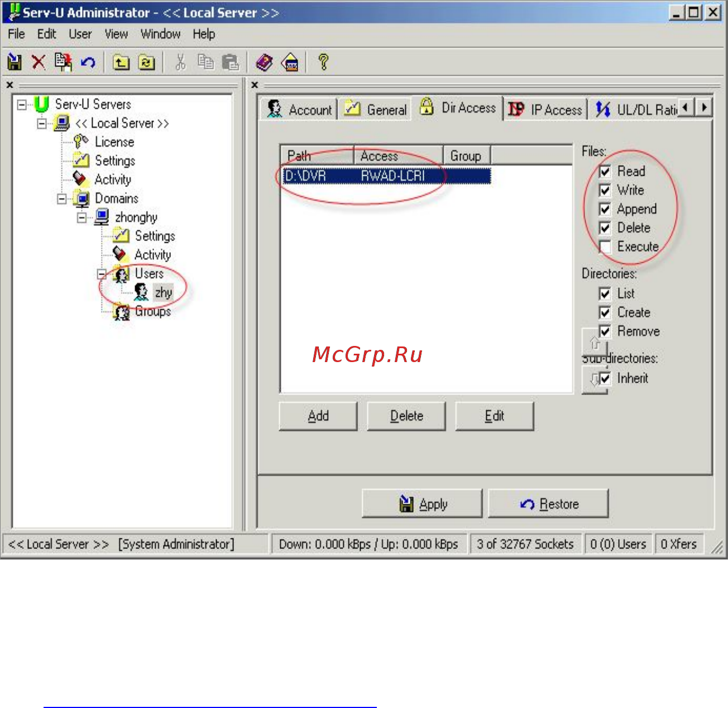Image resolution: width=728 pixels, height=708 pixels.
Task: Click the paste clipboard toolbar icon
Action: click(x=230, y=62)
